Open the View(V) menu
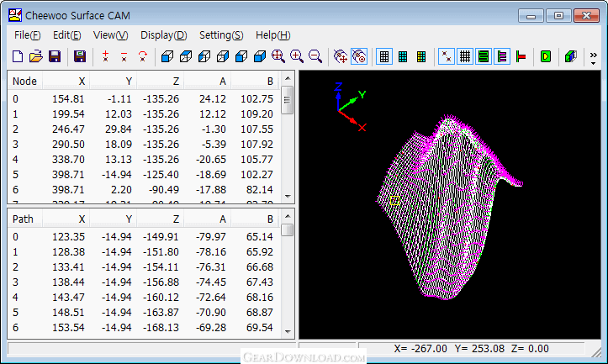 point(110,35)
